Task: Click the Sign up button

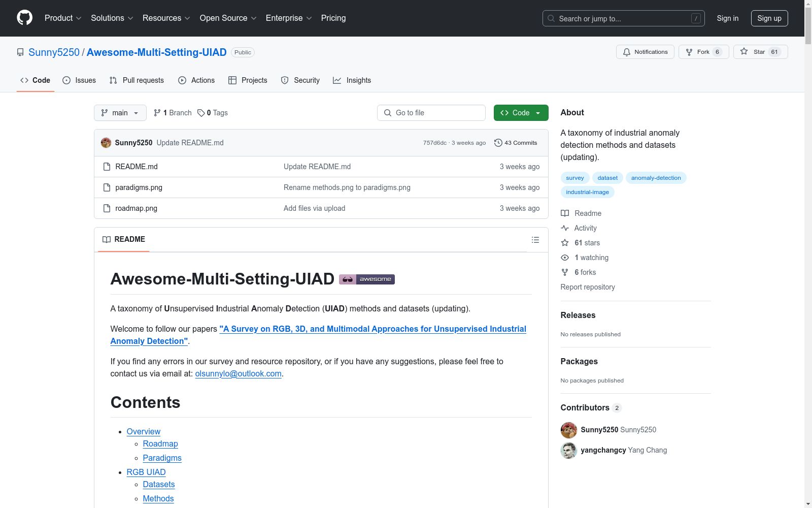Action: [x=769, y=18]
